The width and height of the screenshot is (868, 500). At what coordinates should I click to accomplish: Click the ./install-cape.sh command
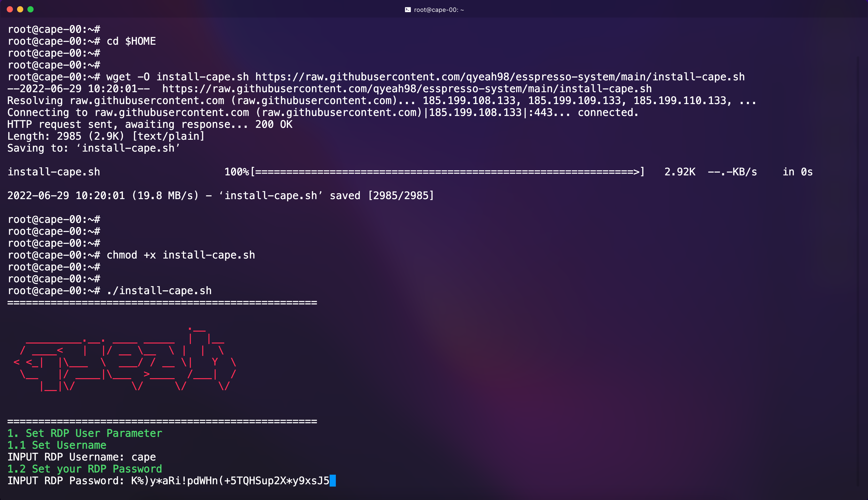159,291
